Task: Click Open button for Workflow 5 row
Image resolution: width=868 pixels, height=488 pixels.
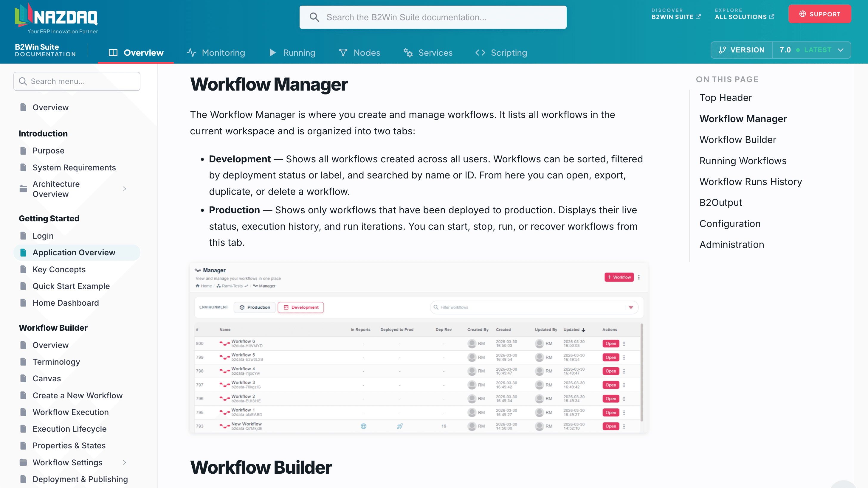Action: click(610, 357)
